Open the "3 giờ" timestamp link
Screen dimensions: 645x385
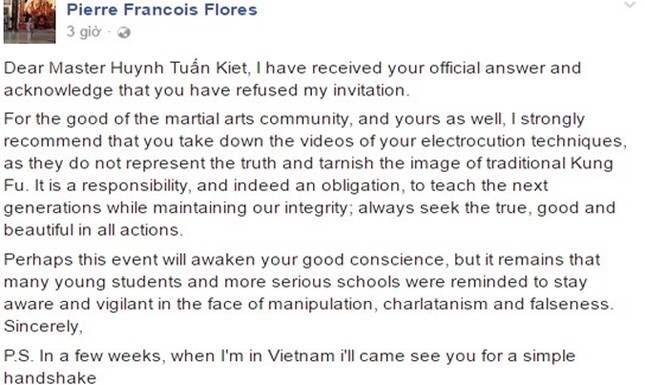[x=84, y=32]
